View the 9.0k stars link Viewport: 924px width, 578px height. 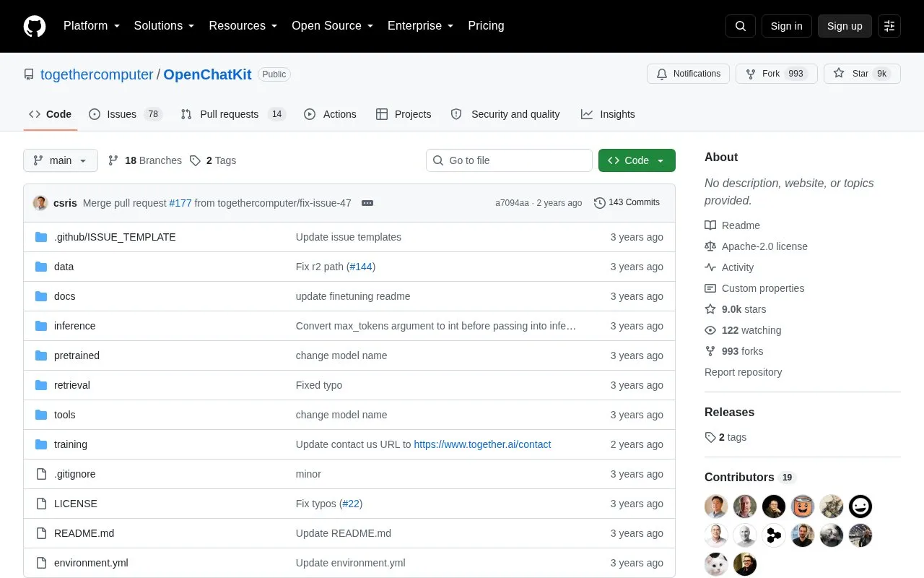[x=736, y=309]
